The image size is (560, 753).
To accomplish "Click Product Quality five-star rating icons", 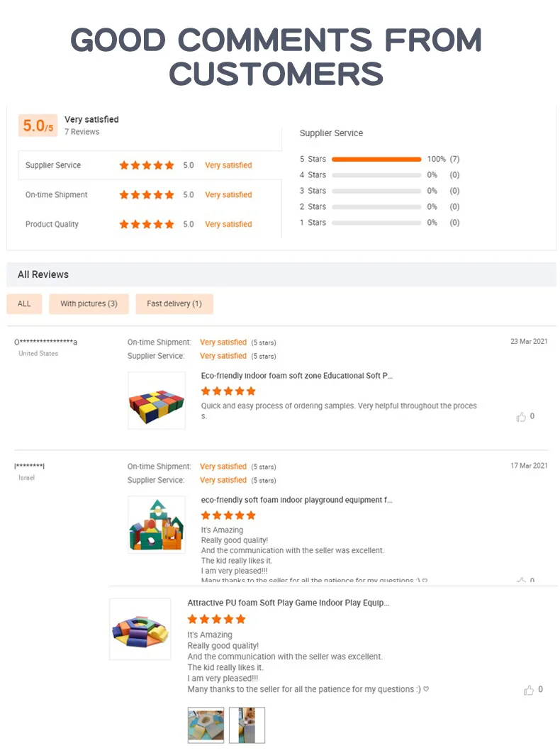I will 147,224.
